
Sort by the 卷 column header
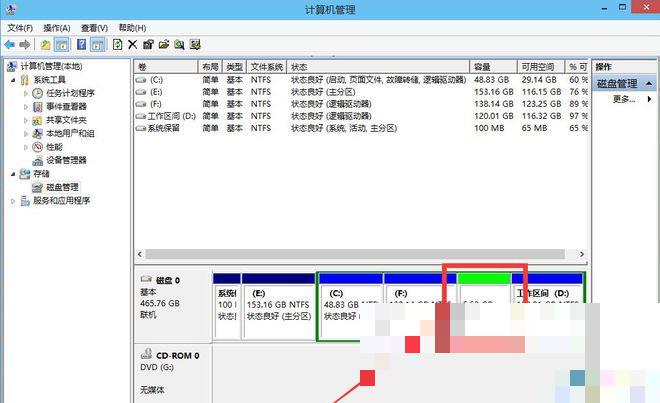166,67
